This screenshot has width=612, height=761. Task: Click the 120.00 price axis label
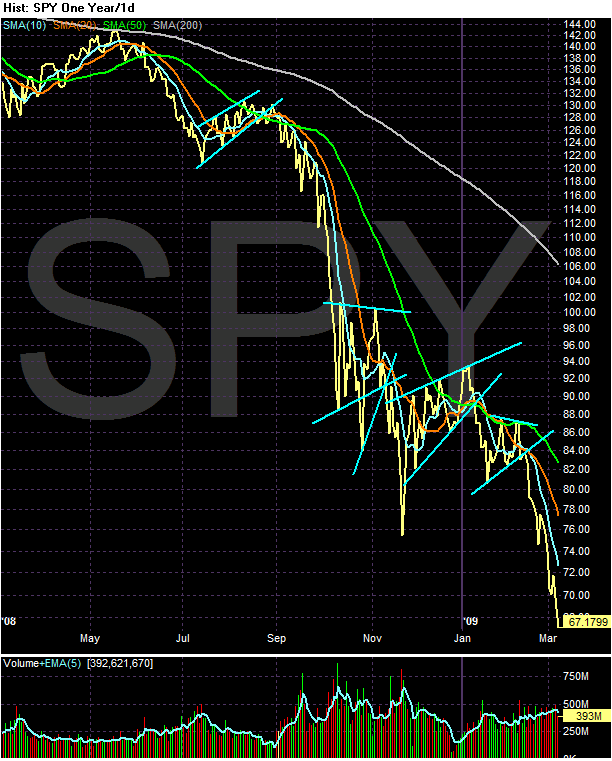(579, 168)
